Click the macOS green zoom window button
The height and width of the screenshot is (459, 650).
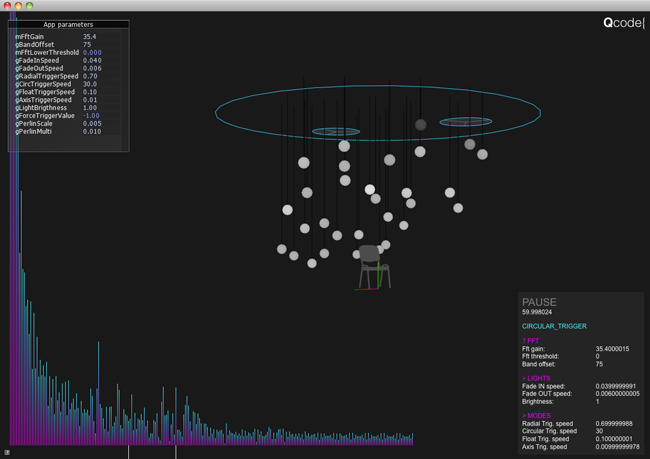pos(30,6)
